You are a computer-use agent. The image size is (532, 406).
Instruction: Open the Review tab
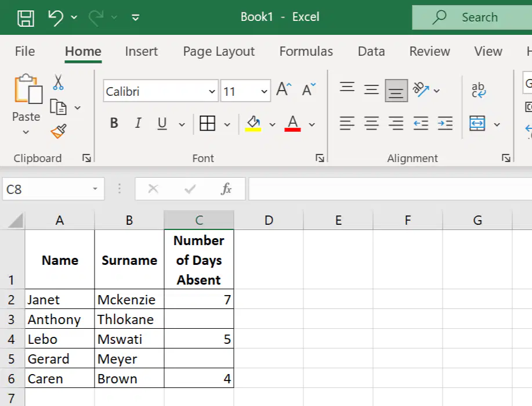429,51
